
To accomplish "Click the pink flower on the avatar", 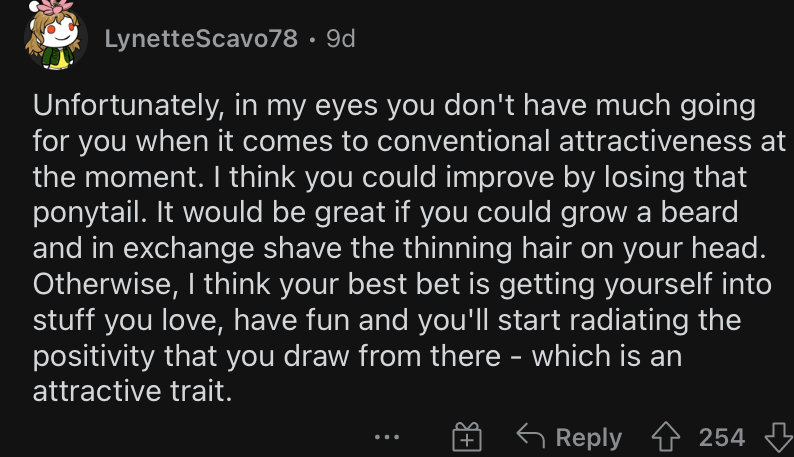I will (x=55, y=7).
